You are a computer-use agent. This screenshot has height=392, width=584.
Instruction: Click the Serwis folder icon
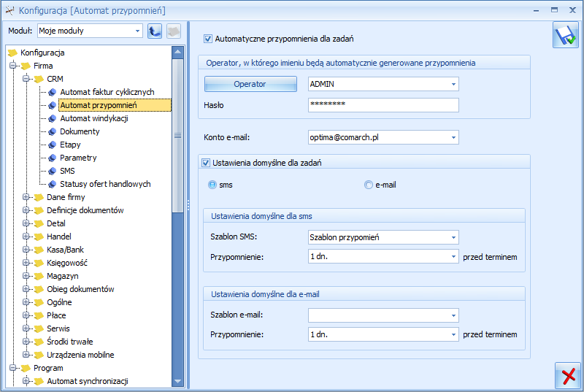click(39, 328)
